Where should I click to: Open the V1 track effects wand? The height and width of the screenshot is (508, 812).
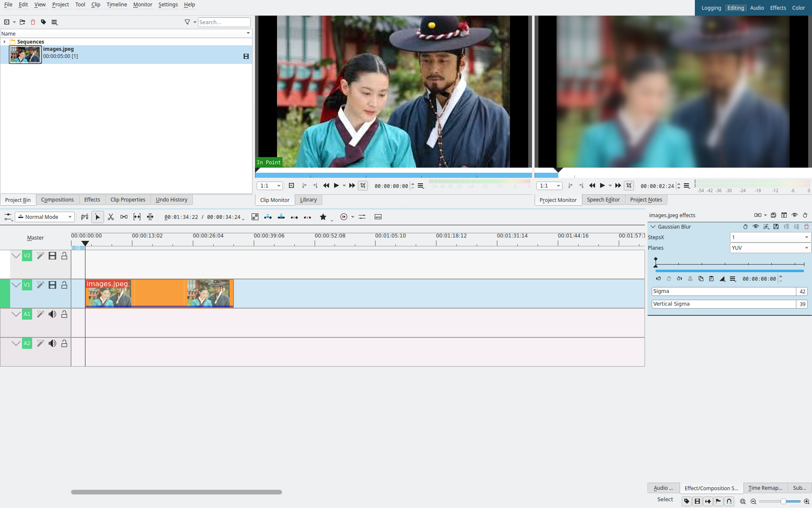pos(40,285)
